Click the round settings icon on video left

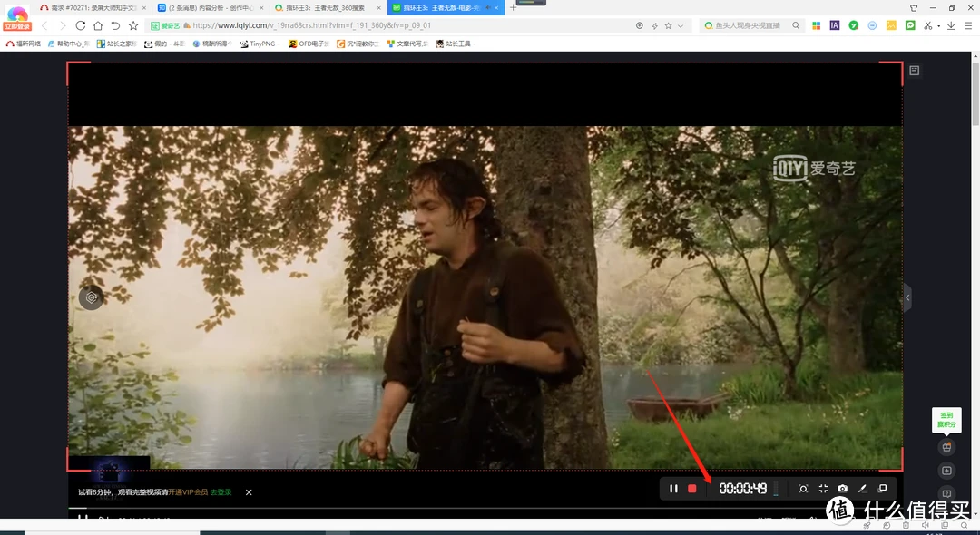(x=92, y=297)
